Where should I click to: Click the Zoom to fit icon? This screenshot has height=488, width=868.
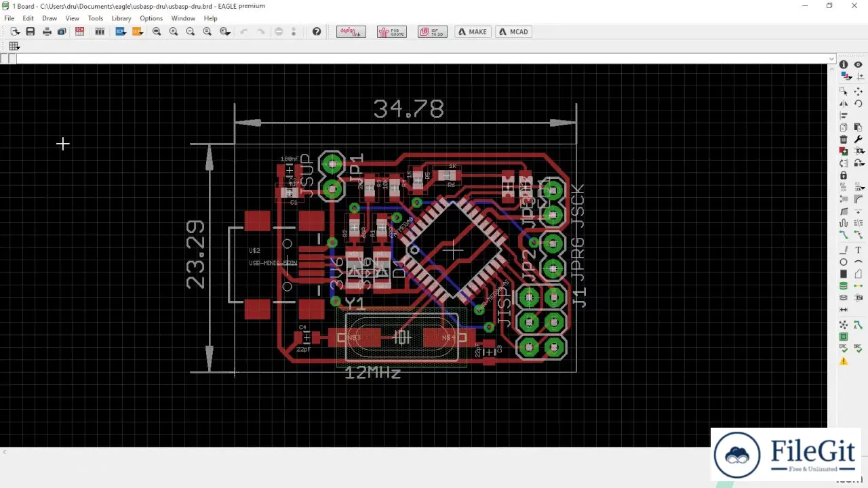(x=157, y=32)
